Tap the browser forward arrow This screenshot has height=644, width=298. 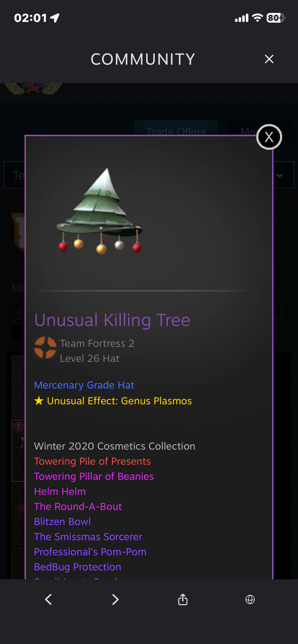(x=115, y=599)
